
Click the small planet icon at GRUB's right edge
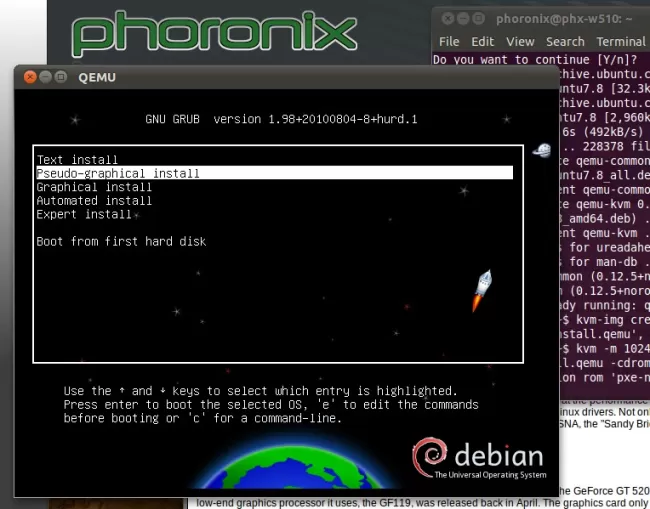[x=542, y=150]
